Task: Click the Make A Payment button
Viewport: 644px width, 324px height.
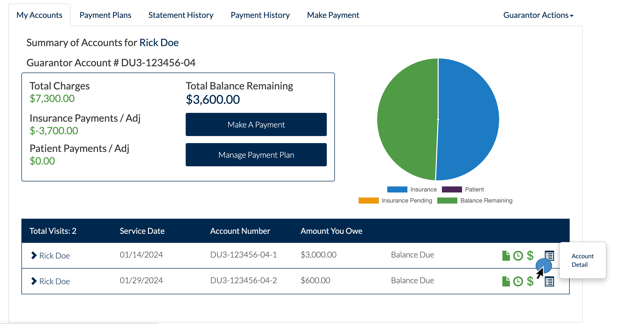Action: (x=256, y=124)
